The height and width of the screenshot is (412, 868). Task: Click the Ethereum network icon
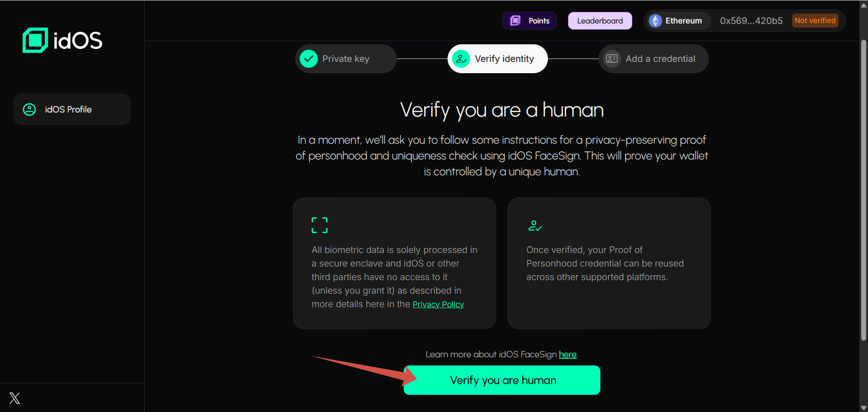(655, 21)
